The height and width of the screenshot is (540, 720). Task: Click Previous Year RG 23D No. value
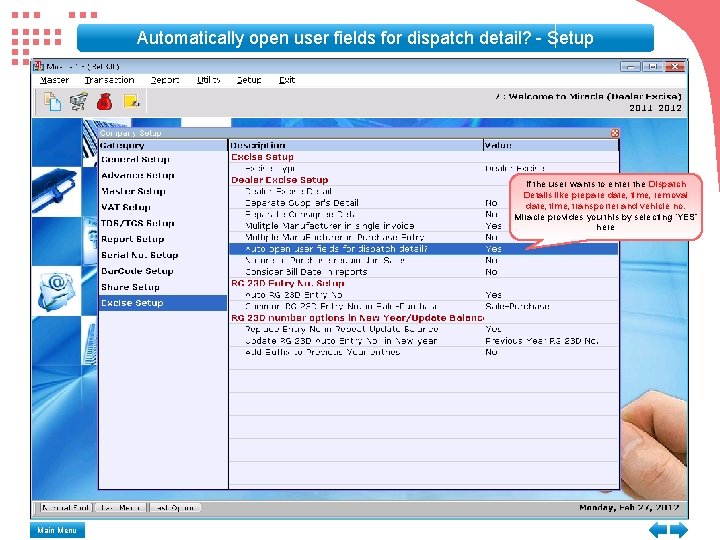(542, 341)
